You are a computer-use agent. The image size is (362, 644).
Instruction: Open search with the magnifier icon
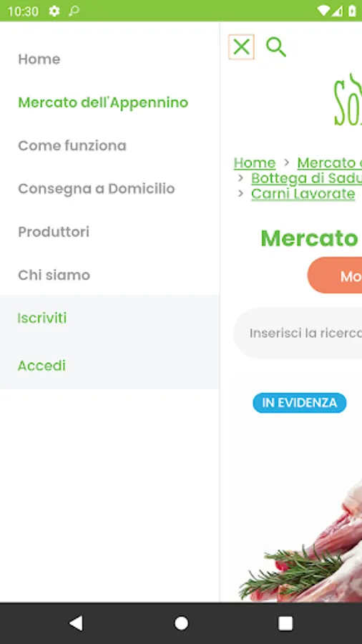(276, 47)
